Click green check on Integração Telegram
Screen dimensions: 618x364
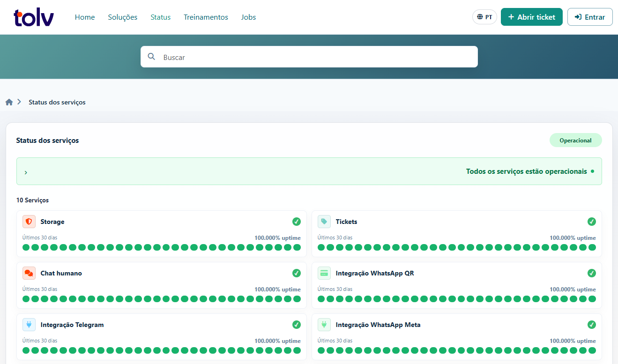click(297, 325)
